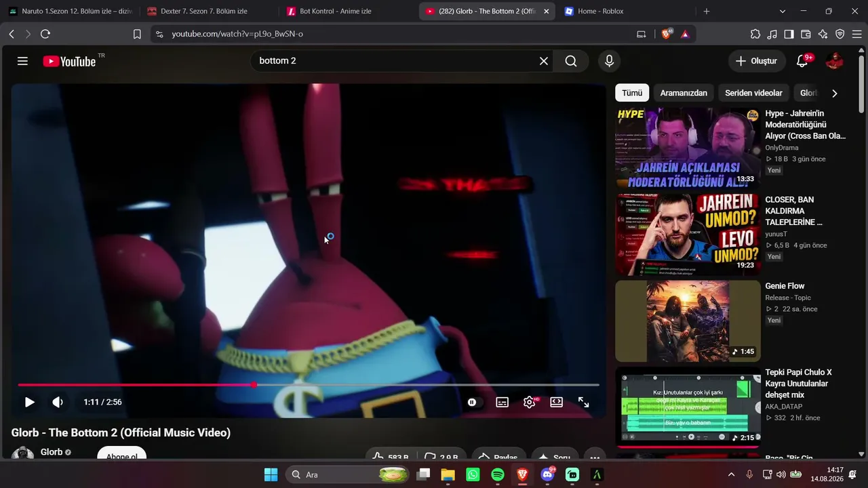Start voice search with the microphone
Screen dimensions: 868x488
(609, 61)
